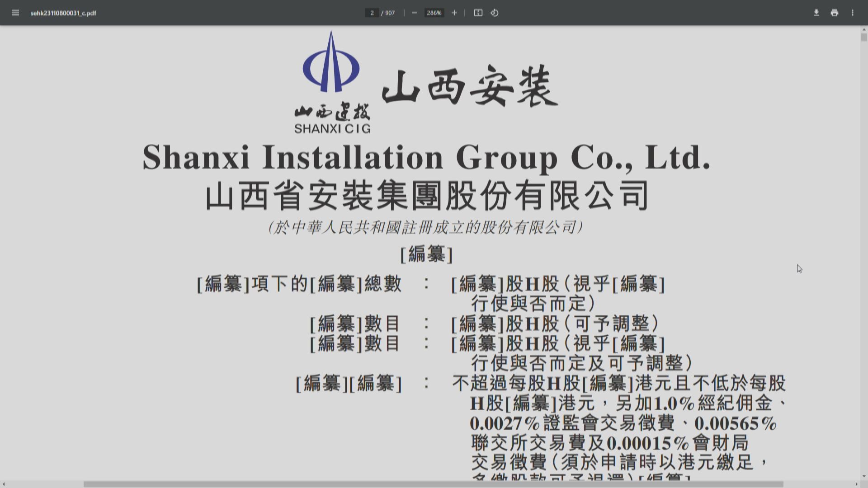Click the page number input showing 2
The image size is (868, 488).
[x=372, y=13]
